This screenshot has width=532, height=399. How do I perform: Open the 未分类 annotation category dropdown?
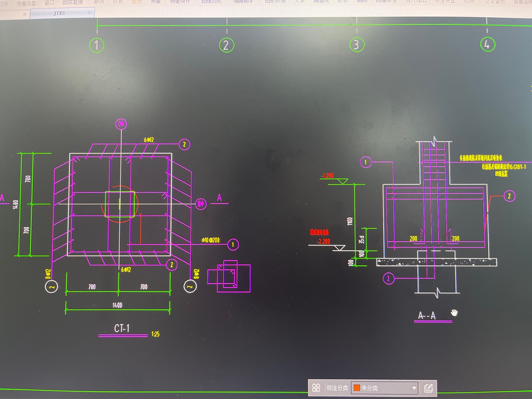click(384, 388)
